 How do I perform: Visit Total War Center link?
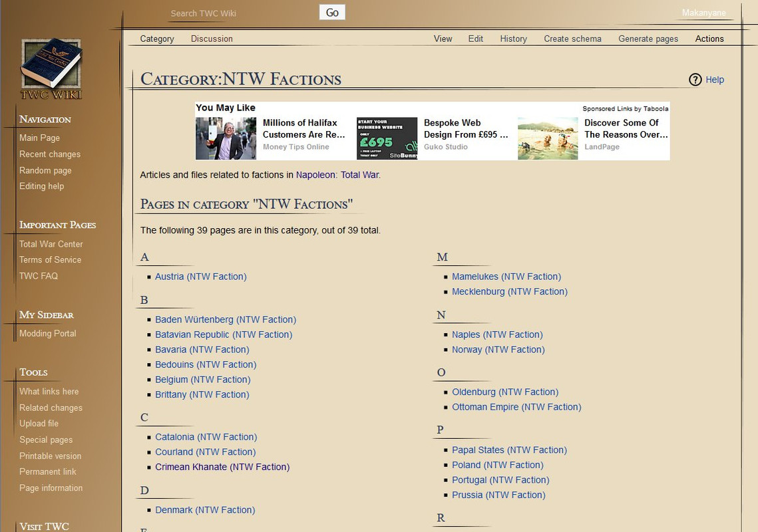[x=51, y=244]
